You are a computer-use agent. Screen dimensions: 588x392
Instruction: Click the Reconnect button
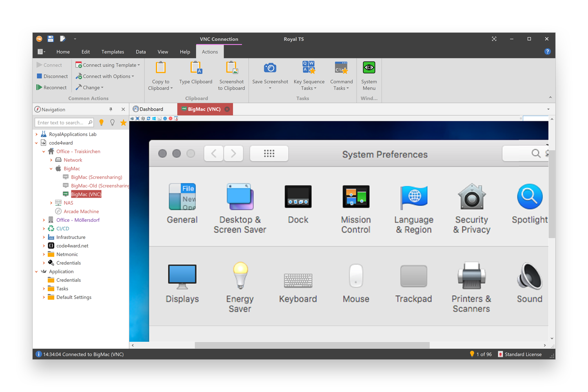51,87
